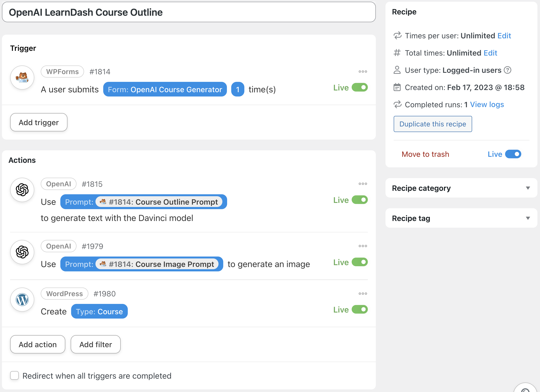Click the calendar icon beside Created on
The height and width of the screenshot is (392, 540).
(x=397, y=87)
